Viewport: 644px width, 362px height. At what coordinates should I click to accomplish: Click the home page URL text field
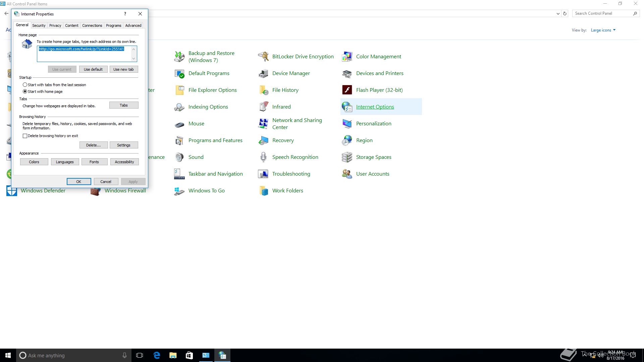pos(87,54)
